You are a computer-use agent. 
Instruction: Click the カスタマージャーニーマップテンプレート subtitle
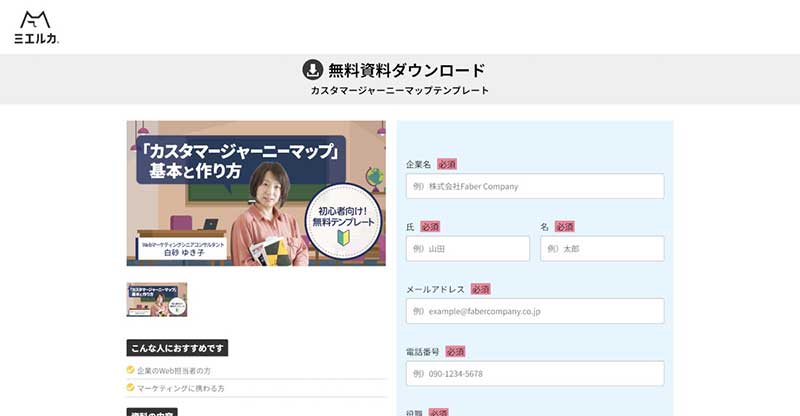(400, 91)
